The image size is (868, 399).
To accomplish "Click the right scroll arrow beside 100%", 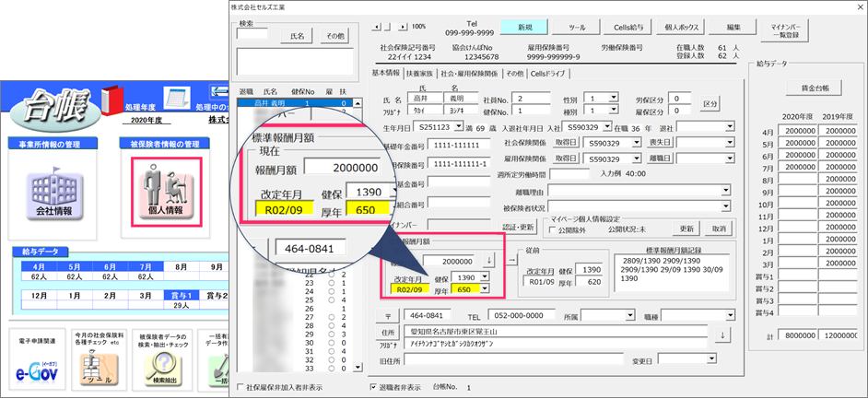I will point(403,26).
